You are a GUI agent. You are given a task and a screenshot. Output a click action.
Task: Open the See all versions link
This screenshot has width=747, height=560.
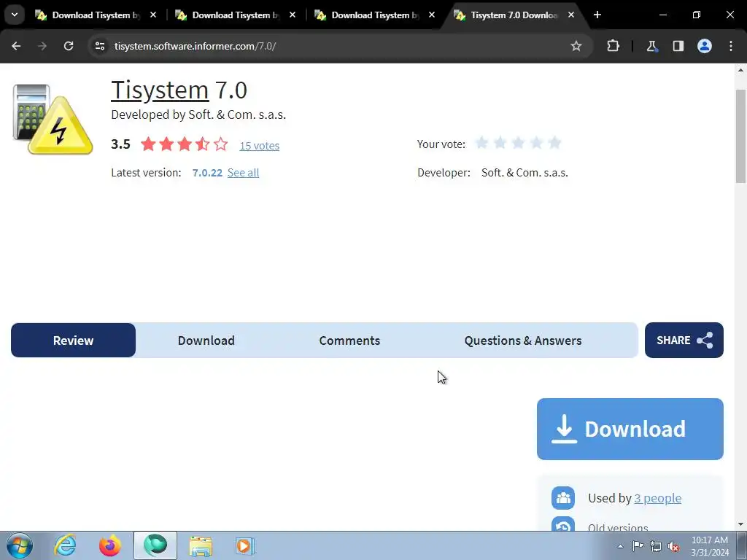243,172
